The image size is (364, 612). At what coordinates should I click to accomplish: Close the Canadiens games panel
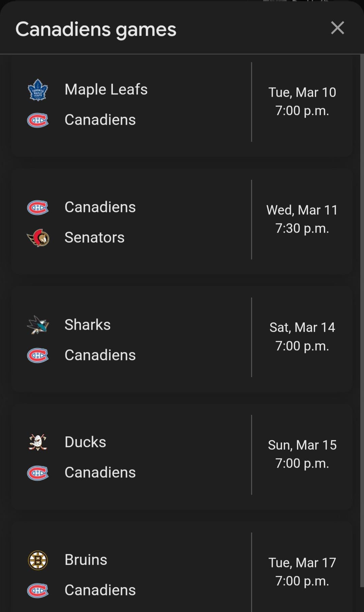pyautogui.click(x=337, y=28)
